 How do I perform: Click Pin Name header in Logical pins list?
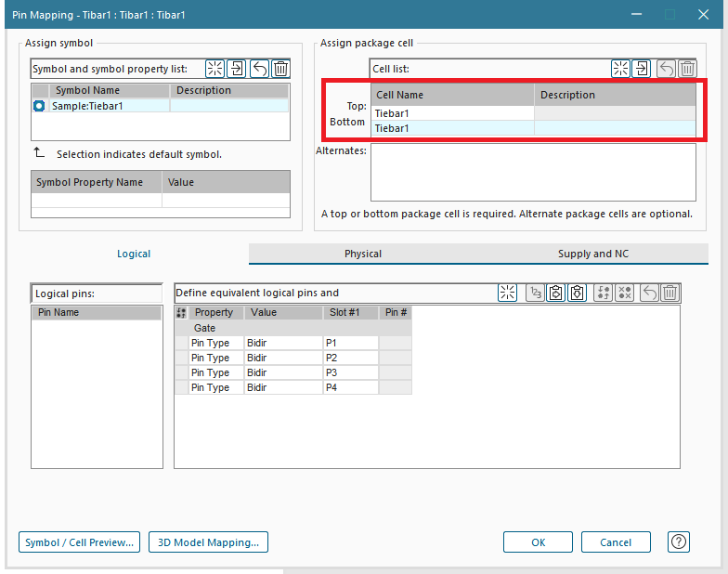pyautogui.click(x=97, y=312)
